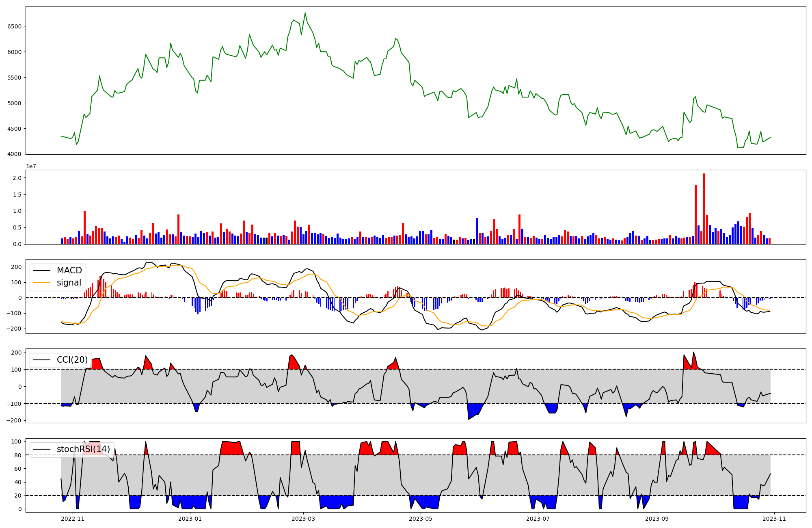This screenshot has height=528, width=812.
Task: Click the 6500 price axis tick label
Action: pyautogui.click(x=15, y=26)
